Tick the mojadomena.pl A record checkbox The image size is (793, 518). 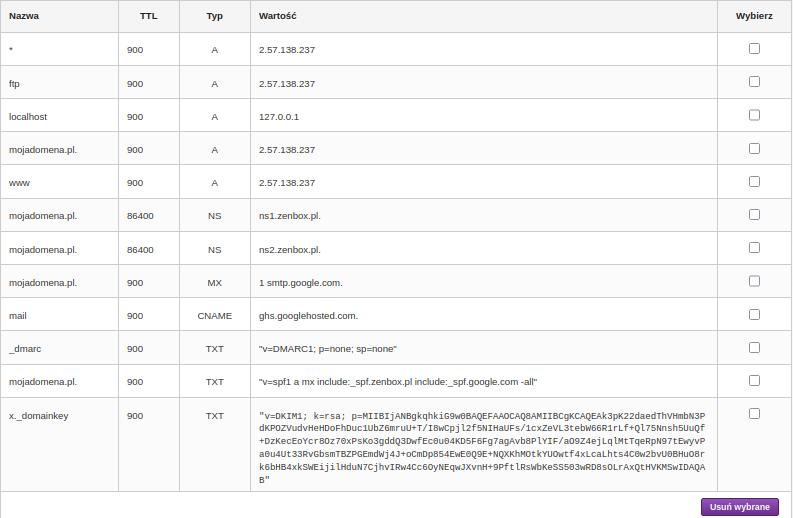click(x=754, y=148)
